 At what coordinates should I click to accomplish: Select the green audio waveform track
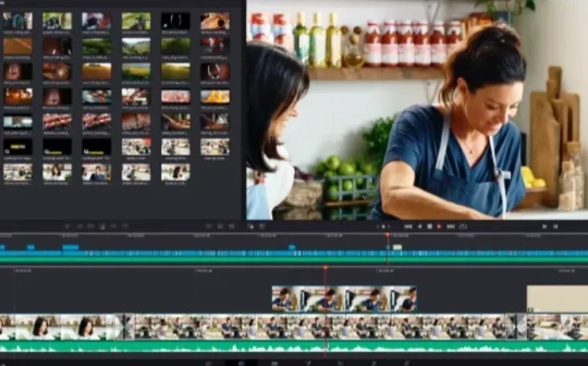click(x=294, y=346)
